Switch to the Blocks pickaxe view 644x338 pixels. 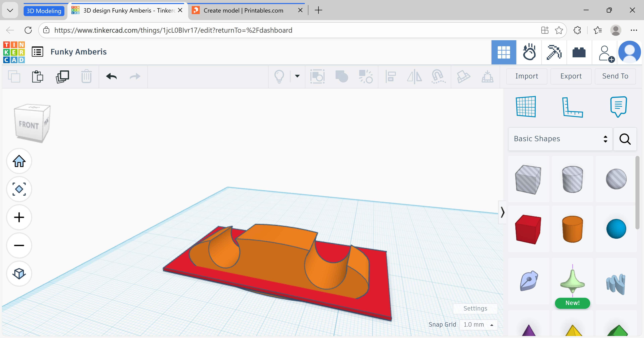click(x=554, y=52)
